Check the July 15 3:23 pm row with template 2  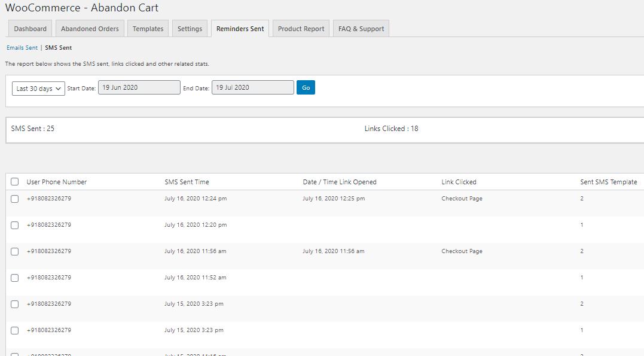click(15, 304)
